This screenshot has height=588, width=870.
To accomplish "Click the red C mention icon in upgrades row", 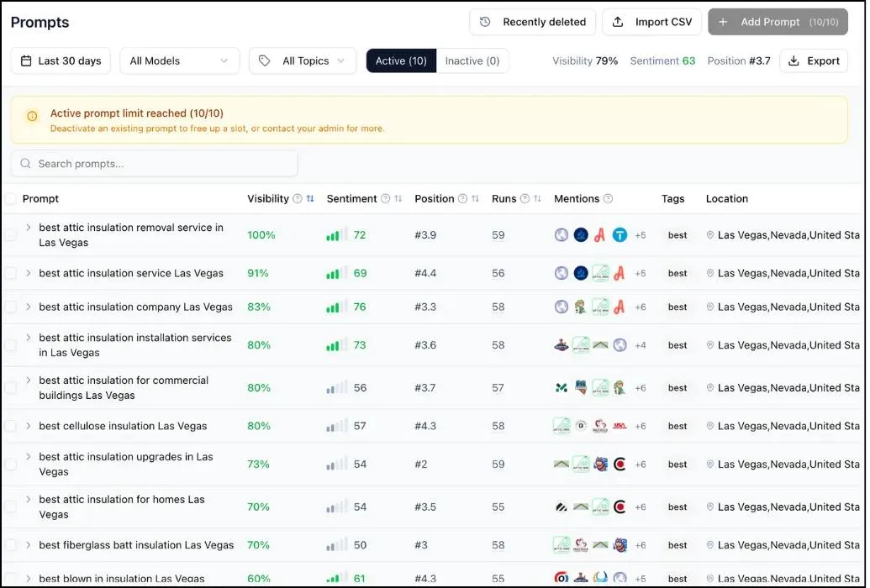I will tap(620, 464).
